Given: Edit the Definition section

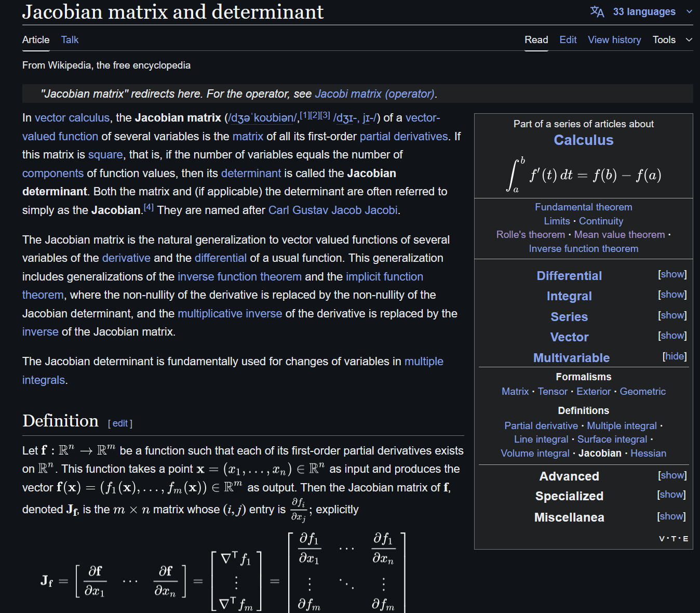Looking at the screenshot, I should point(120,423).
